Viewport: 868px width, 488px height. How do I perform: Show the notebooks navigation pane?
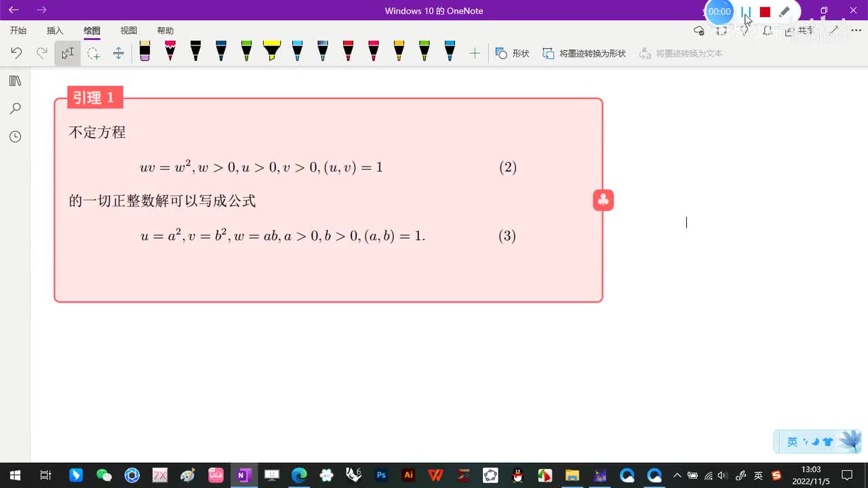pos(15,81)
